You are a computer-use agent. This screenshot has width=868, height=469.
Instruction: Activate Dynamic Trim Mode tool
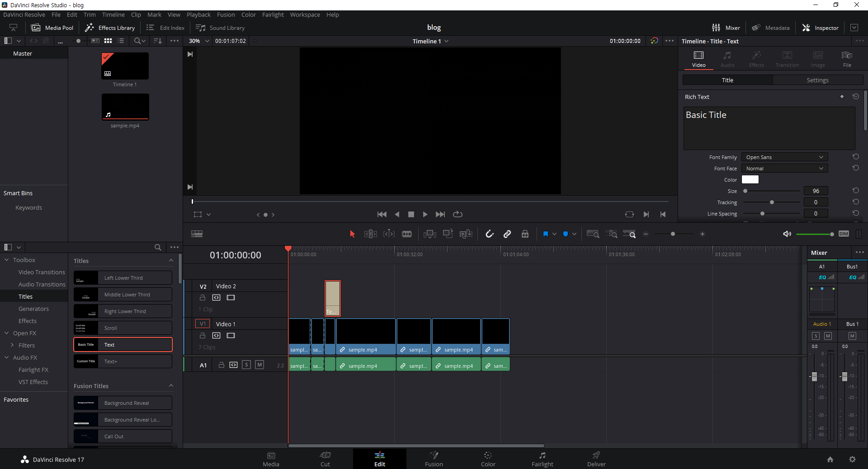[389, 234]
